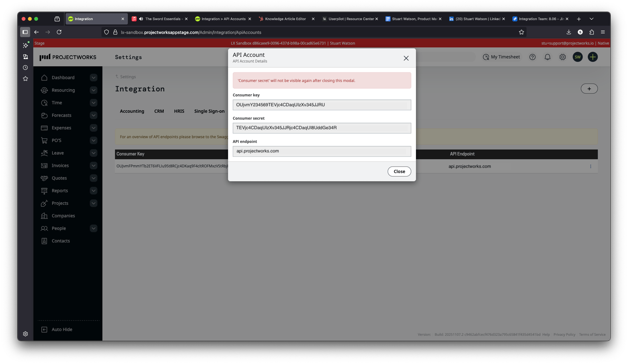Click the SW user avatar
628x364 pixels.
click(577, 57)
